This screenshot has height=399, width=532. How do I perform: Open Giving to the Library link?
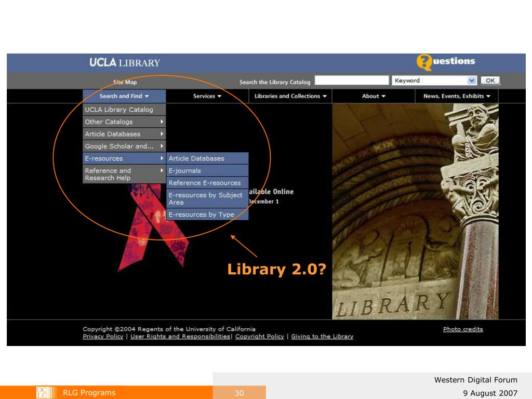click(322, 337)
